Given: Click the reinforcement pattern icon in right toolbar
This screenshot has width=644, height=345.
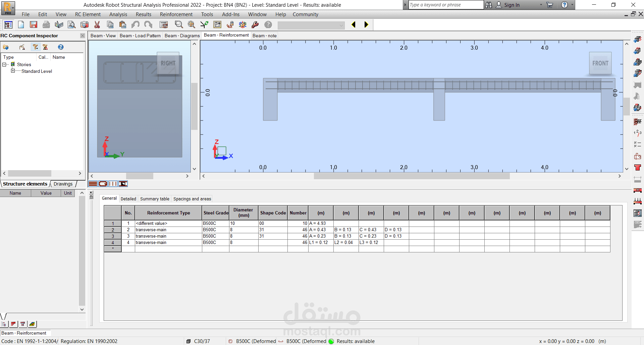Looking at the screenshot, I should click(x=637, y=121).
